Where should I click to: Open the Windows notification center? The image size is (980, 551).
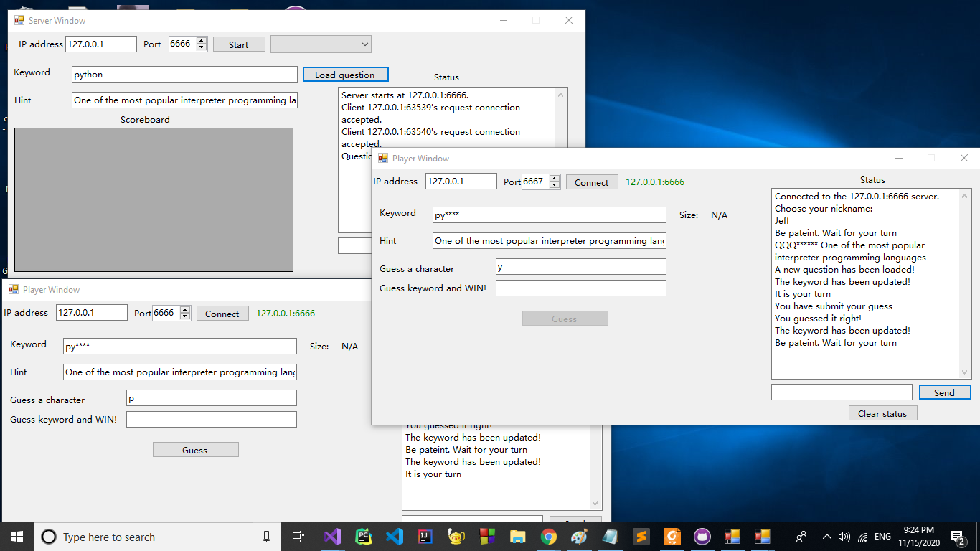957,537
